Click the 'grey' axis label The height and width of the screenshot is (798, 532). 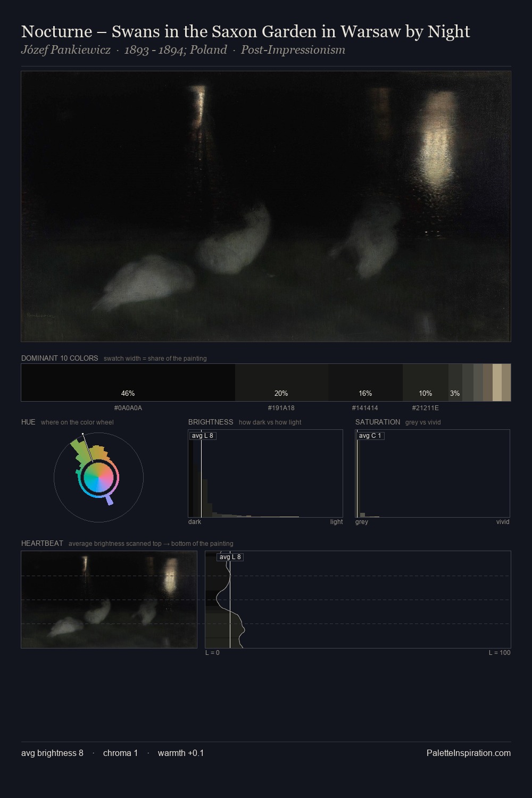tap(362, 522)
